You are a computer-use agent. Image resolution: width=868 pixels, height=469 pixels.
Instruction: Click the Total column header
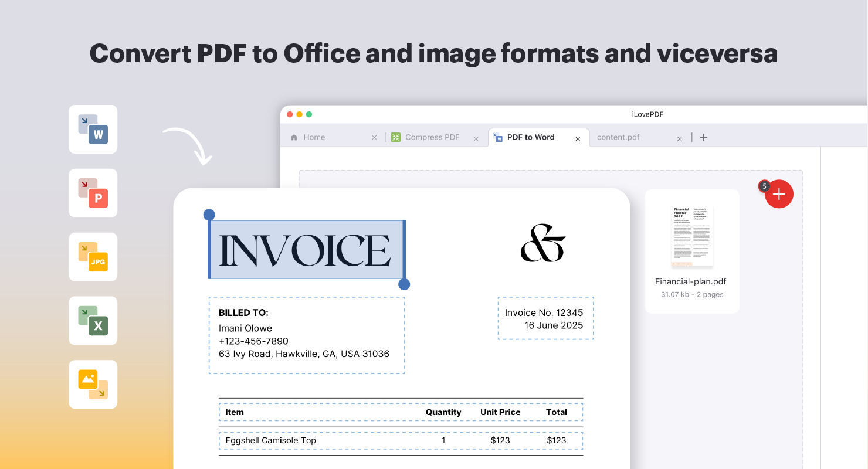click(557, 412)
